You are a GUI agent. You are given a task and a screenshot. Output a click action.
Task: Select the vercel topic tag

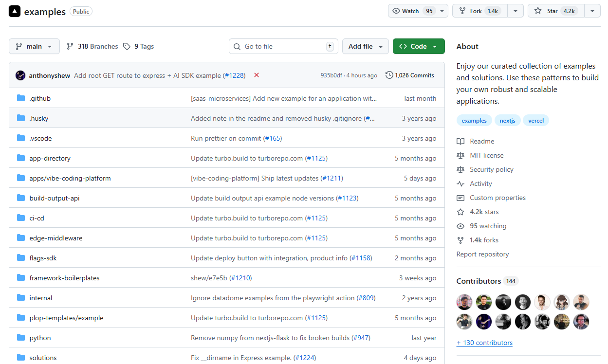pyautogui.click(x=536, y=120)
